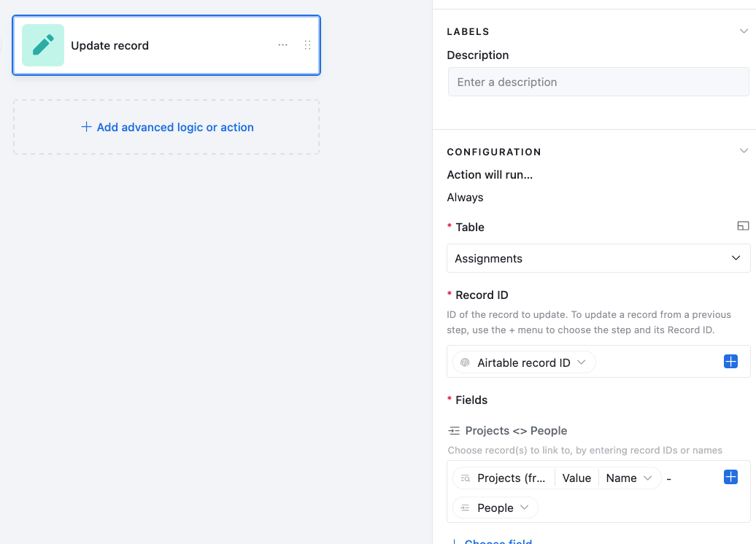
Task: Collapse the Configuration section chevron
Action: [x=744, y=151]
